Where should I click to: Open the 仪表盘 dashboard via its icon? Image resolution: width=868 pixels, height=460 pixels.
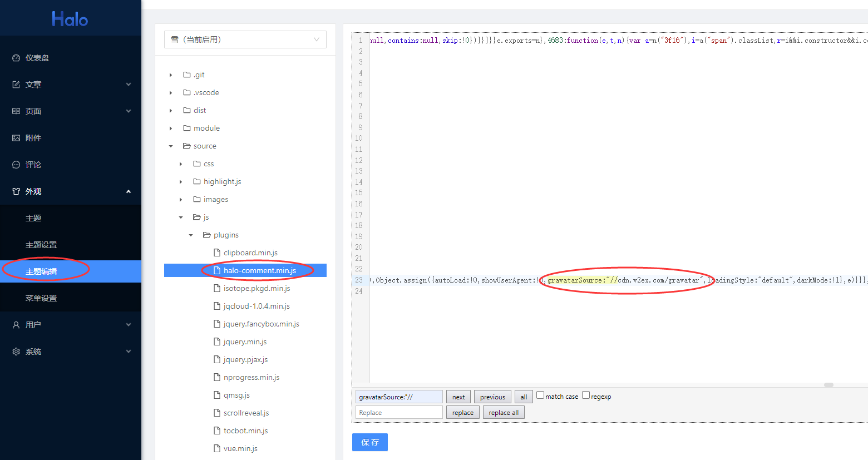pyautogui.click(x=16, y=57)
